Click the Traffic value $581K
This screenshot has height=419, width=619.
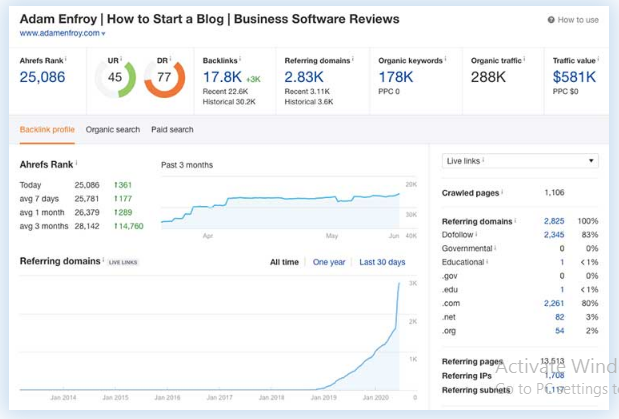point(574,77)
